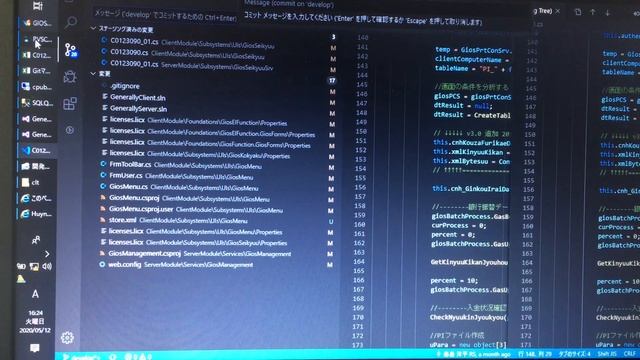Change the tab size (タブのサイズ: 4) setting
Screen dimensions: 640x360
point(575,353)
